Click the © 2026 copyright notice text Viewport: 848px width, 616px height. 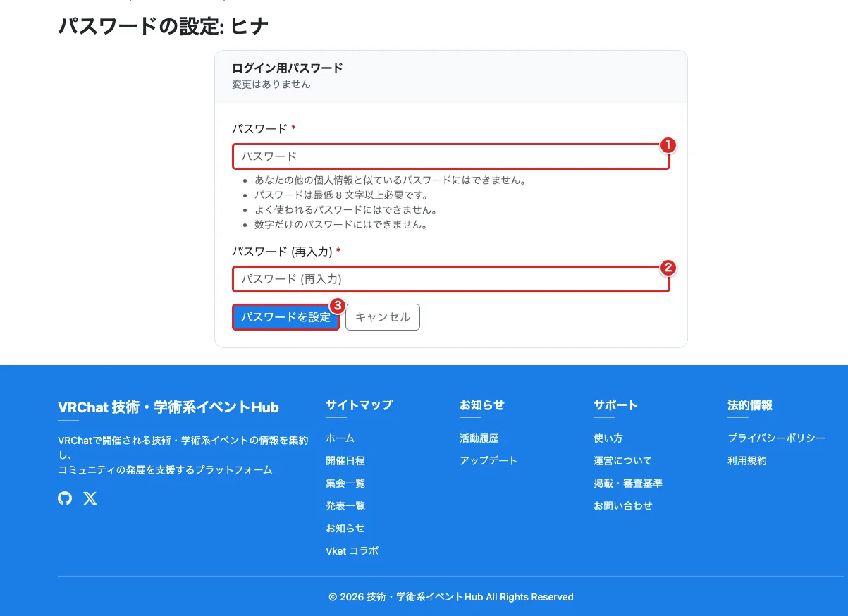pos(451,597)
